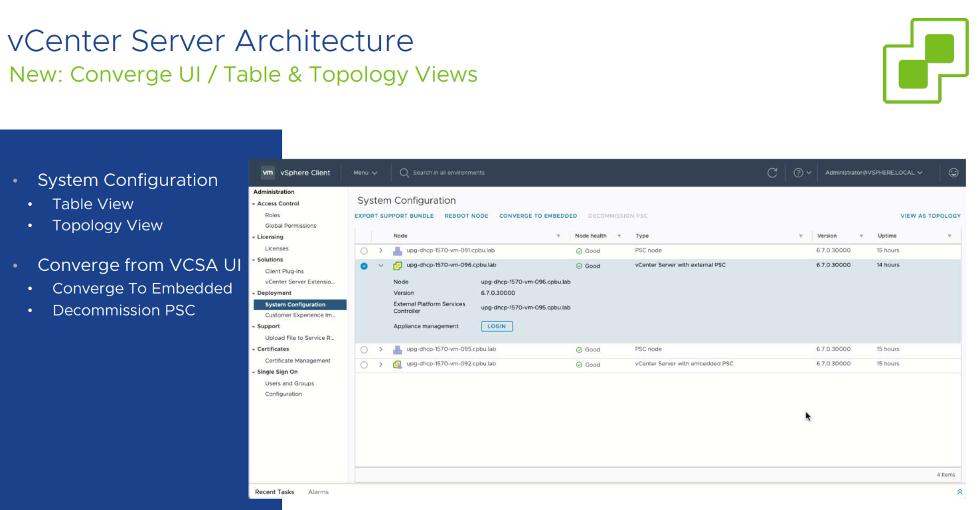Screen dimensions: 980x510
Task: Click vCenter icon for vm-092 row
Action: 398,365
